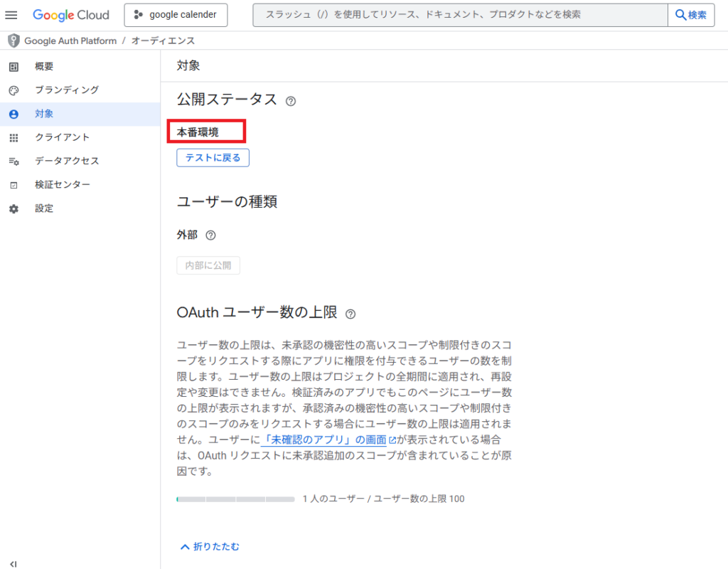This screenshot has height=569, width=728.
Task: Focus the resource search input field
Action: point(459,15)
